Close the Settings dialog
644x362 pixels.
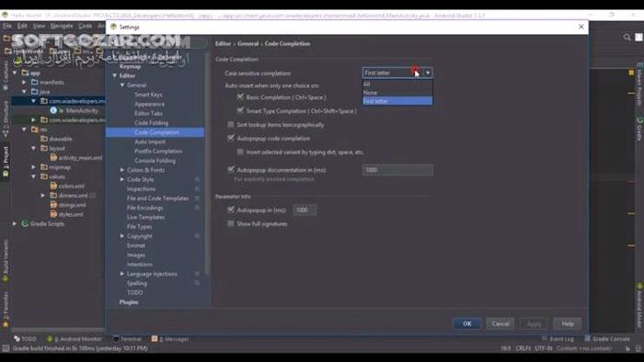point(581,27)
